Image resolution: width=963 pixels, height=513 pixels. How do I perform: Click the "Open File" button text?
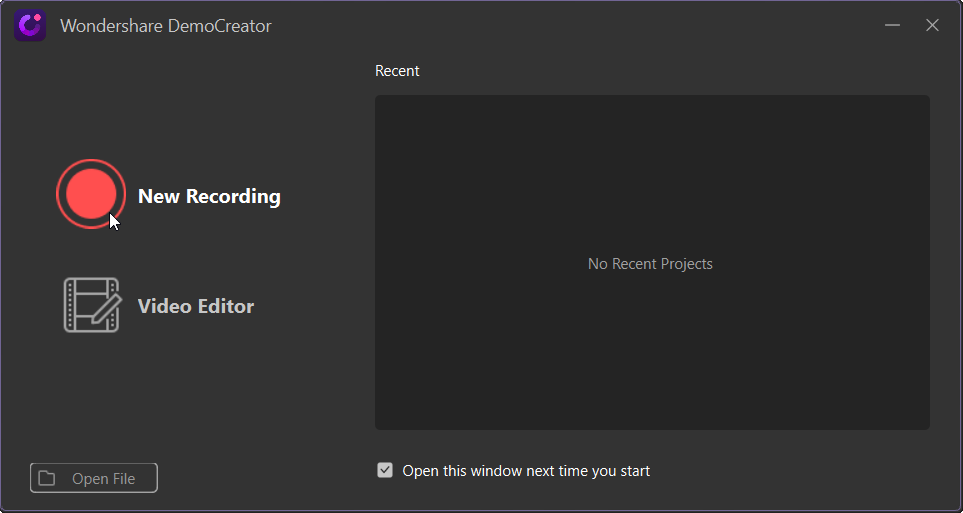click(x=103, y=479)
